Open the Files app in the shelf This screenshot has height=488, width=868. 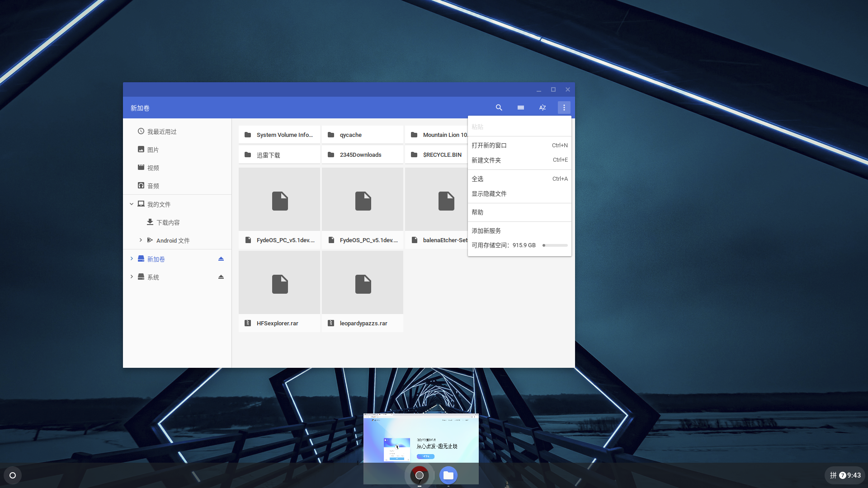click(448, 475)
